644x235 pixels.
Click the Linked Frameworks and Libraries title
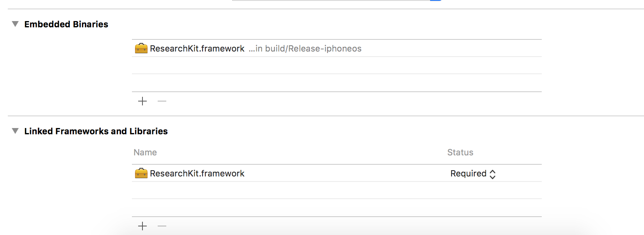(96, 131)
